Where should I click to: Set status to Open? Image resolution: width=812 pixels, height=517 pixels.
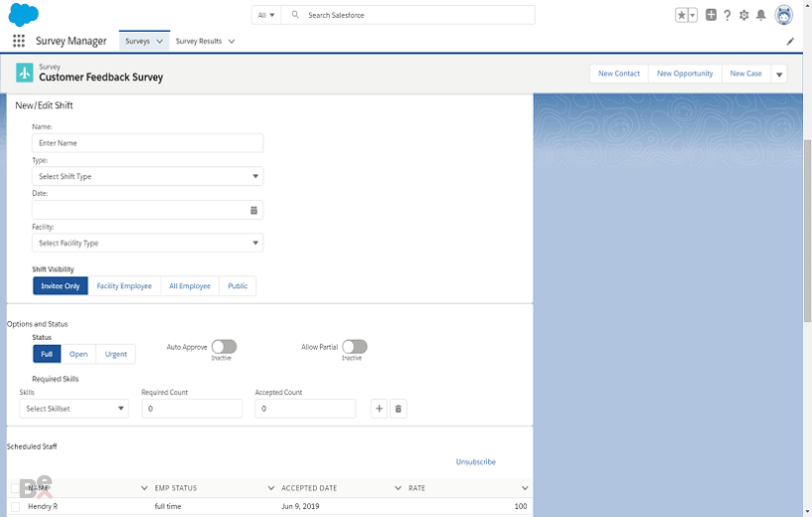coord(79,354)
